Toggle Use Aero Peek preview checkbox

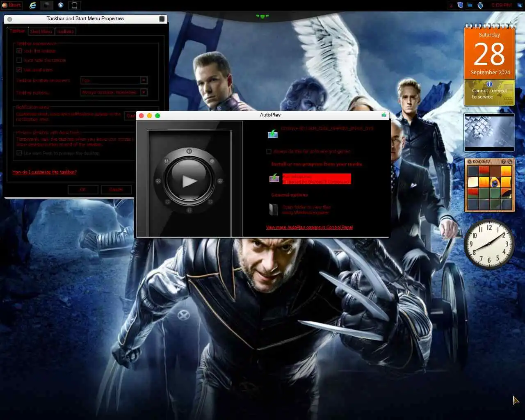tap(19, 153)
